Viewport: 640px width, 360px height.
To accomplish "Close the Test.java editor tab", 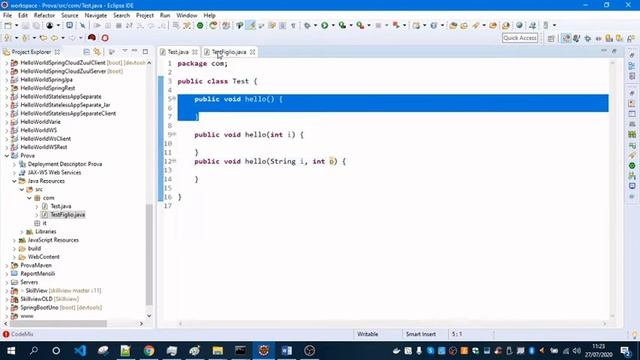I will pyautogui.click(x=195, y=52).
